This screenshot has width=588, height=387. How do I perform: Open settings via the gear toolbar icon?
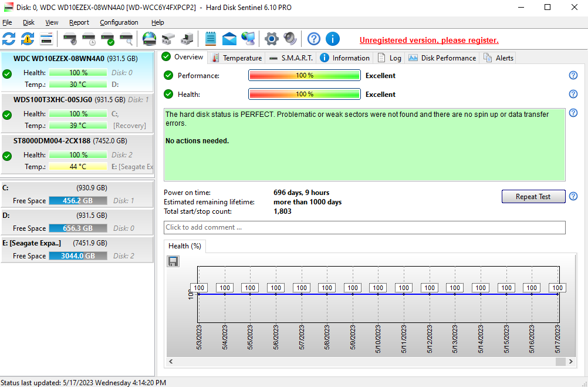pos(272,39)
